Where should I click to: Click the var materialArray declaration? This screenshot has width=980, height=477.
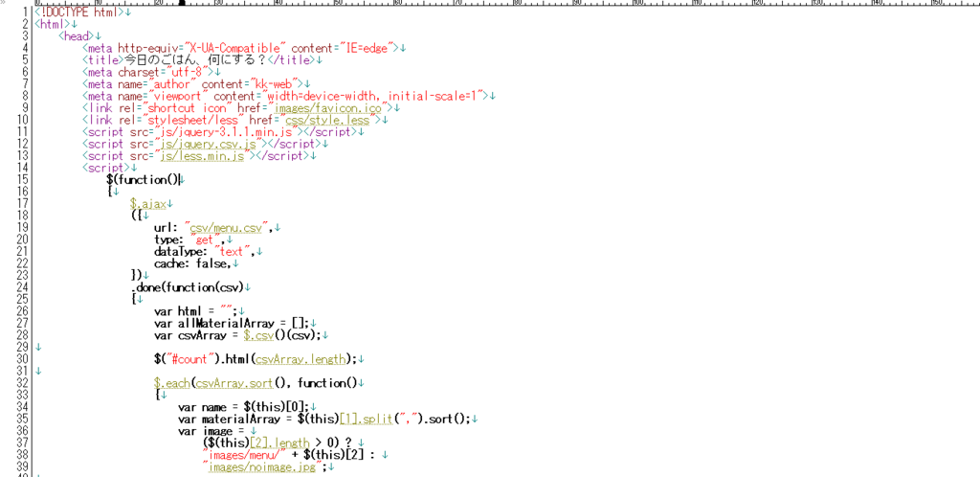[231, 419]
